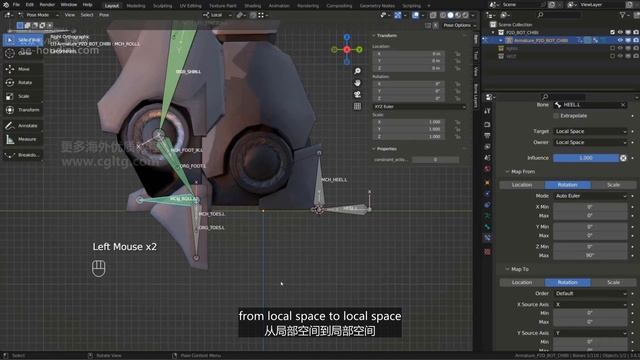
Task: Choose the Annotate tool
Action: click(22, 126)
